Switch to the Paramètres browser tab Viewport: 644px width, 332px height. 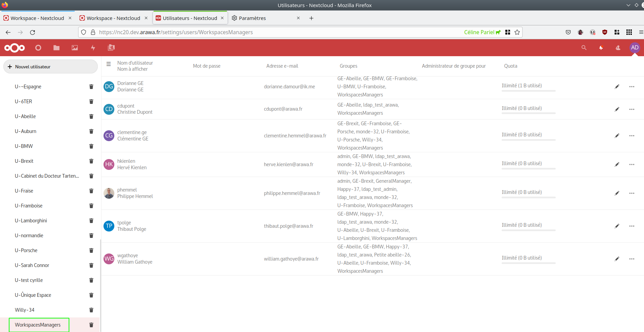(x=252, y=18)
